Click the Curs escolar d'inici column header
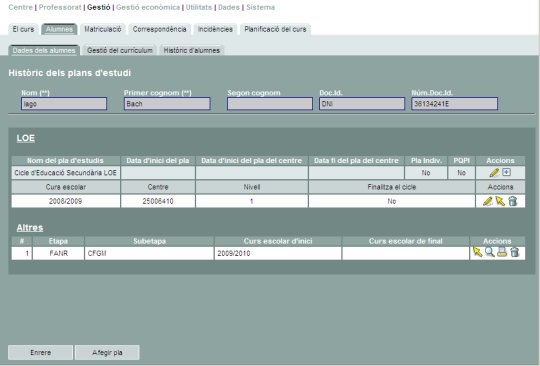The image size is (540, 366). click(278, 241)
